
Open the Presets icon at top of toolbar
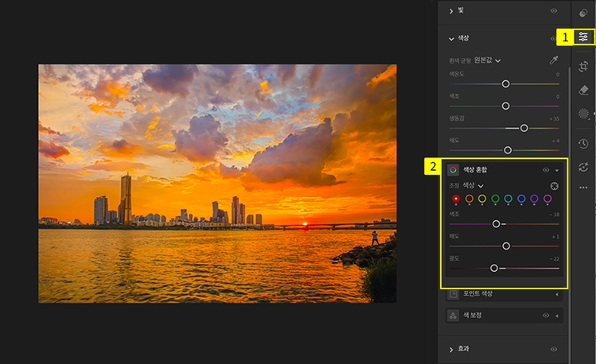click(583, 13)
